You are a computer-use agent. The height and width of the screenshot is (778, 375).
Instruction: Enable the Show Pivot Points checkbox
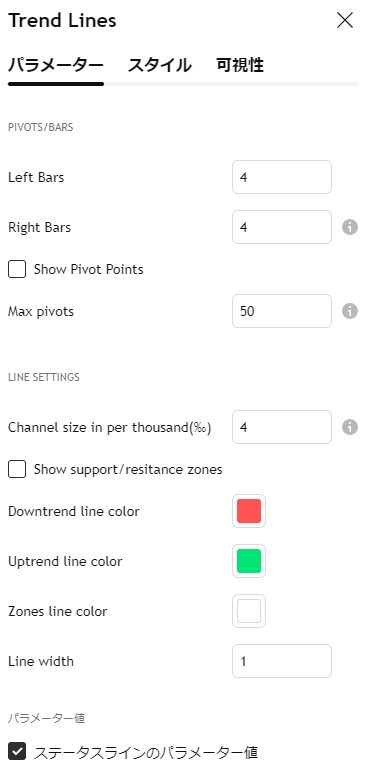(17, 269)
